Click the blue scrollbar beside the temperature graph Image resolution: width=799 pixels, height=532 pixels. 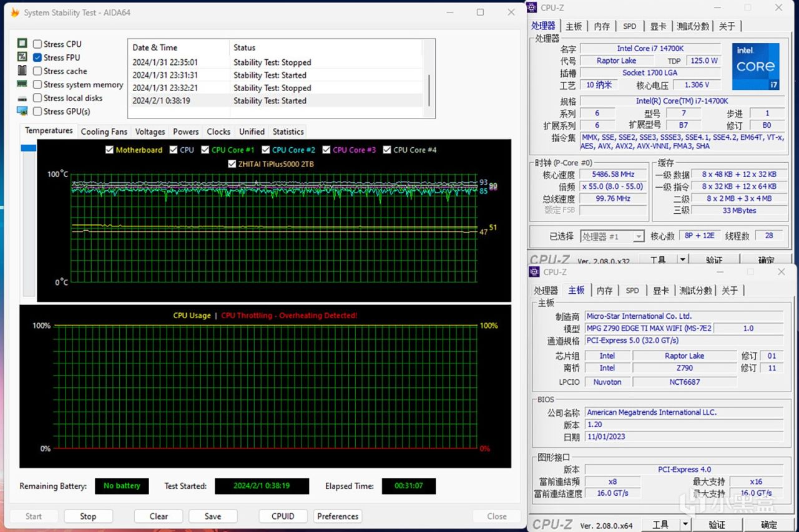(x=26, y=148)
